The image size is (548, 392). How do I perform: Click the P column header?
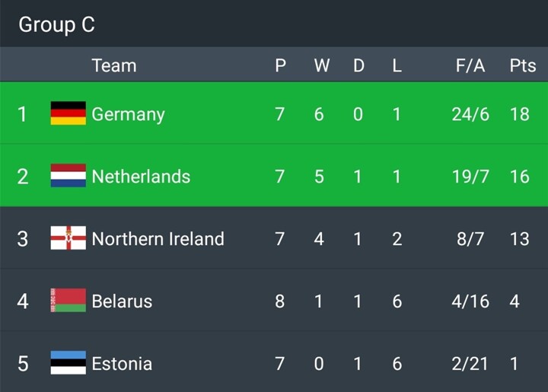click(x=280, y=65)
